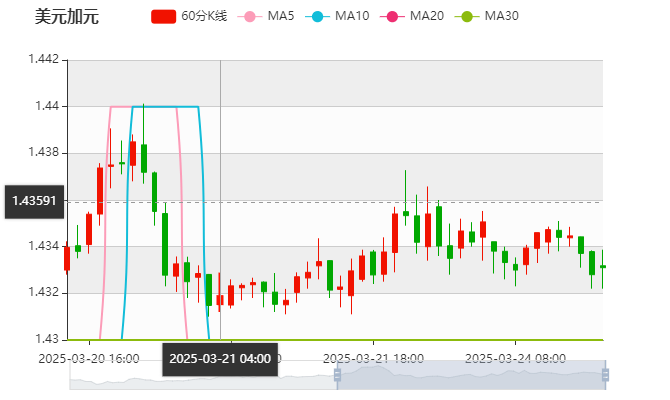
Task: Click the 美元/加元 chart title
Action: 67,17
